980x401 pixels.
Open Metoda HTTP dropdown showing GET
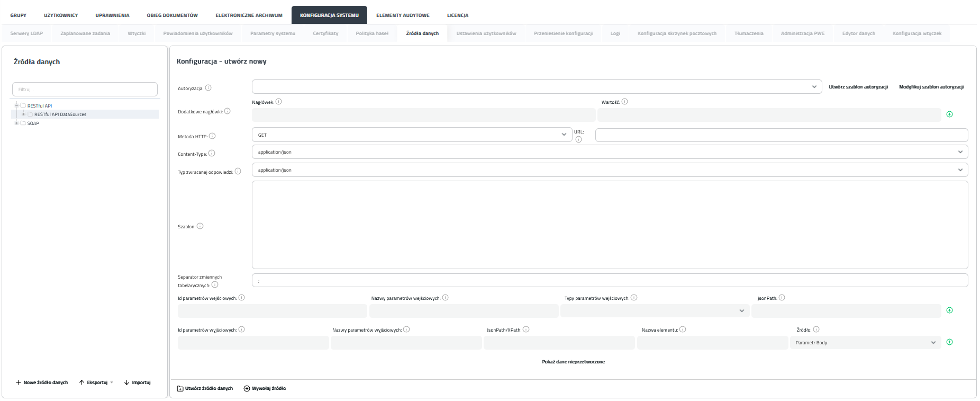coord(412,135)
